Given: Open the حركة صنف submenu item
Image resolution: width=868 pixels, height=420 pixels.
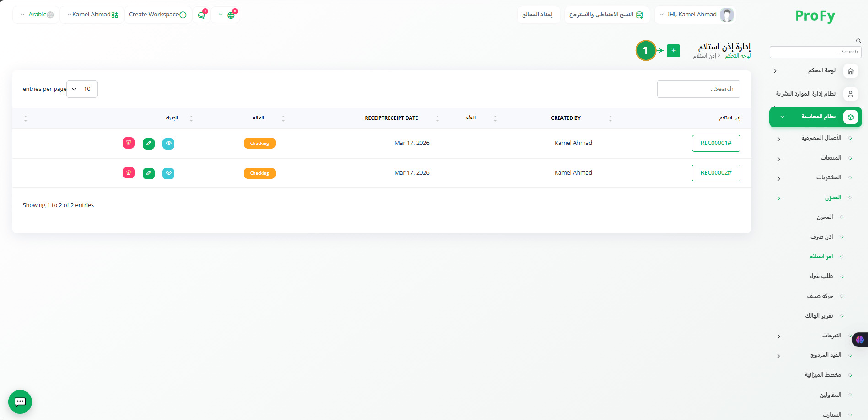Looking at the screenshot, I should [820, 296].
